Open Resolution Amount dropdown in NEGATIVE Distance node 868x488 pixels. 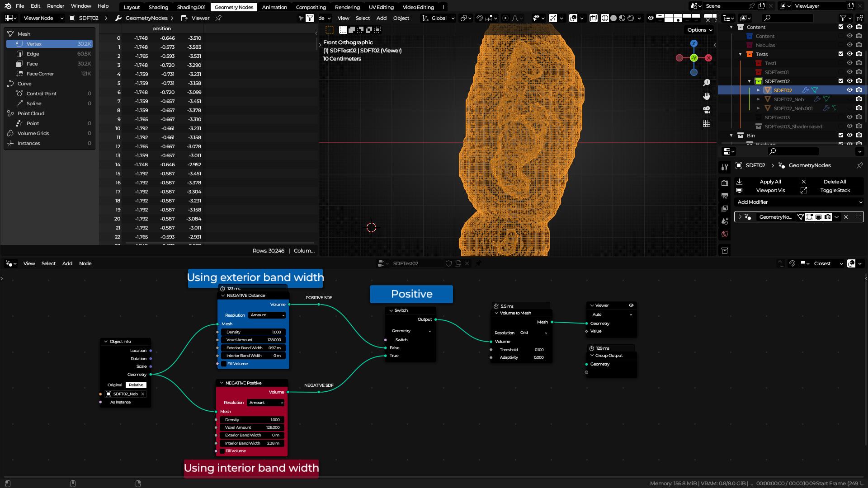tap(267, 315)
